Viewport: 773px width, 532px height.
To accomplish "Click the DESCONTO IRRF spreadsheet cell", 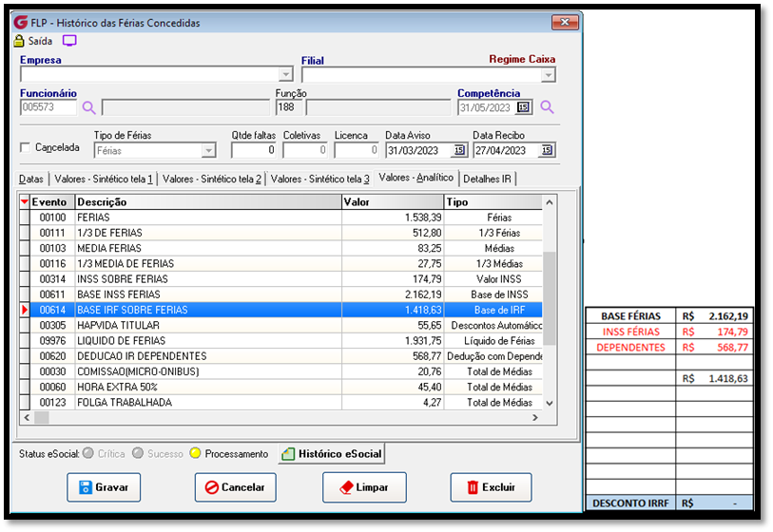I will coord(630,503).
